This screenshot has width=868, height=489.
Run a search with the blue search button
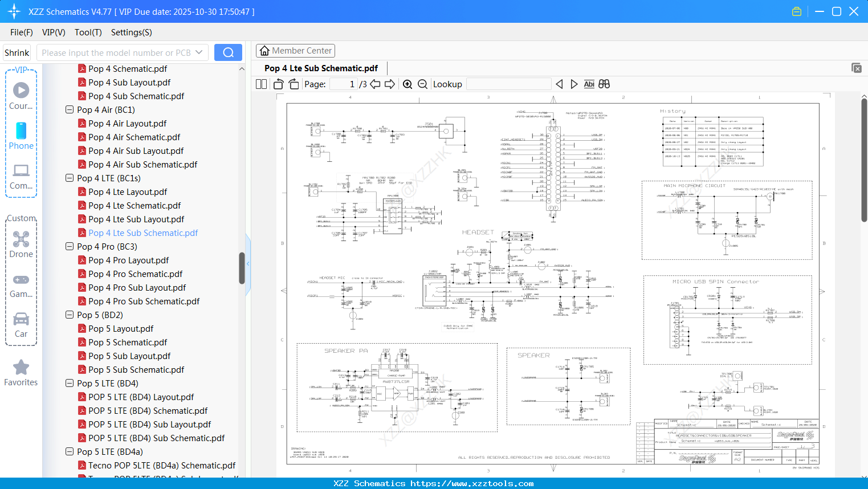click(228, 52)
